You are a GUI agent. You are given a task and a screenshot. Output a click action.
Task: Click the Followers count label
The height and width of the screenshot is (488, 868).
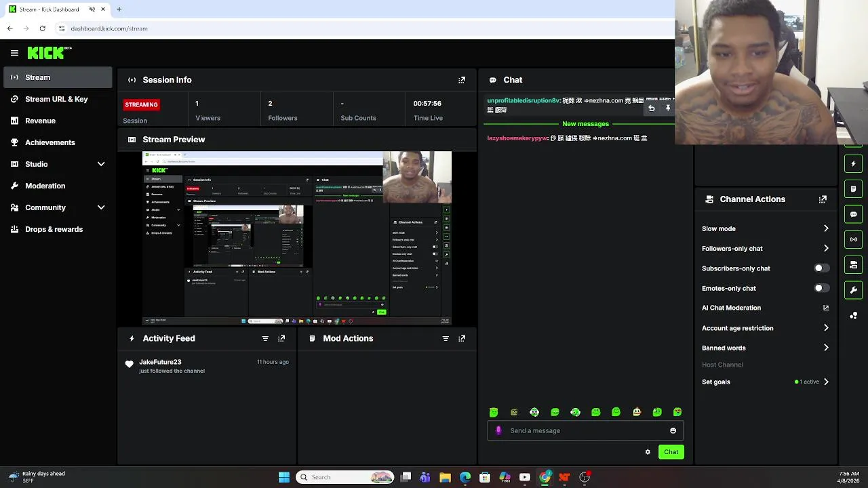click(283, 118)
